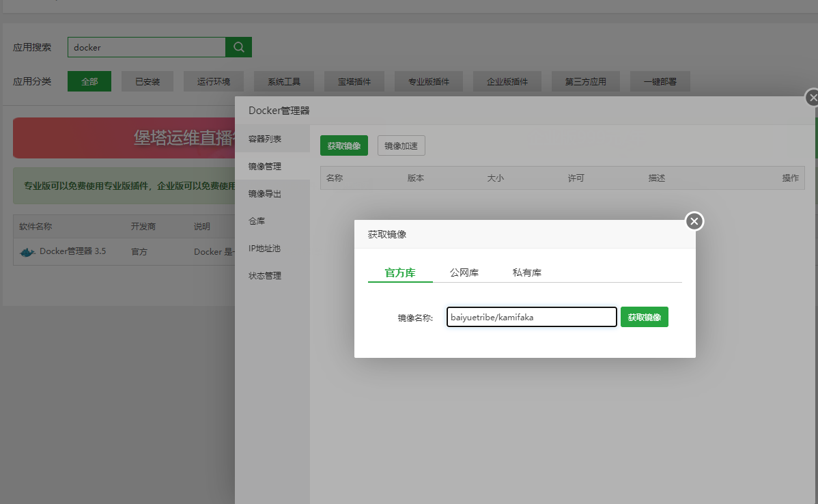Click inside the 镜像名称 input field
Viewport: 818px width, 504px height.
click(531, 316)
